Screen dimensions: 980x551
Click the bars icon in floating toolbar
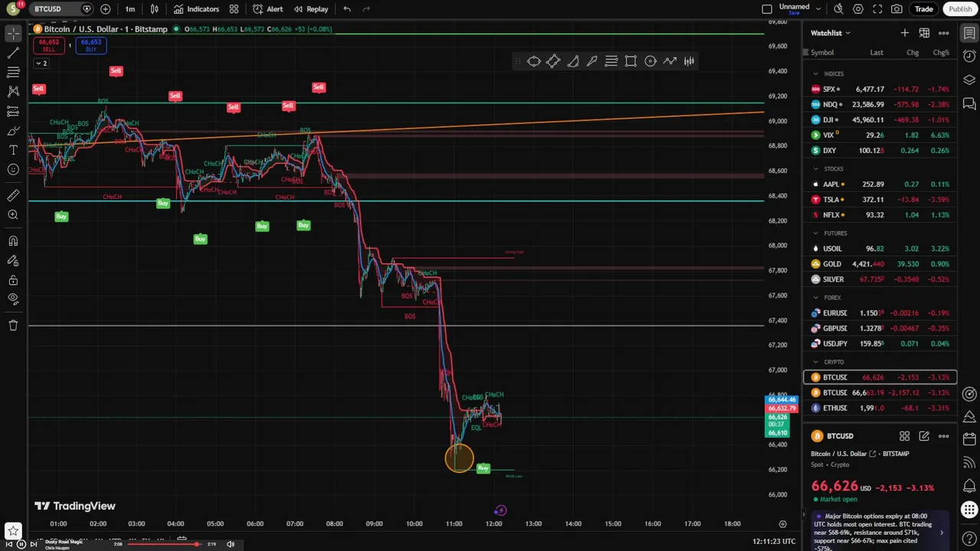689,61
